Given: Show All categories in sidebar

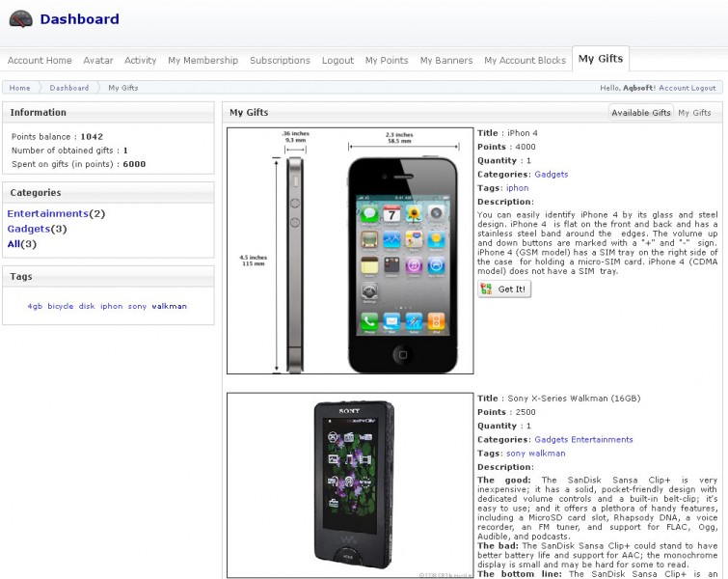Looking at the screenshot, I should tap(13, 244).
